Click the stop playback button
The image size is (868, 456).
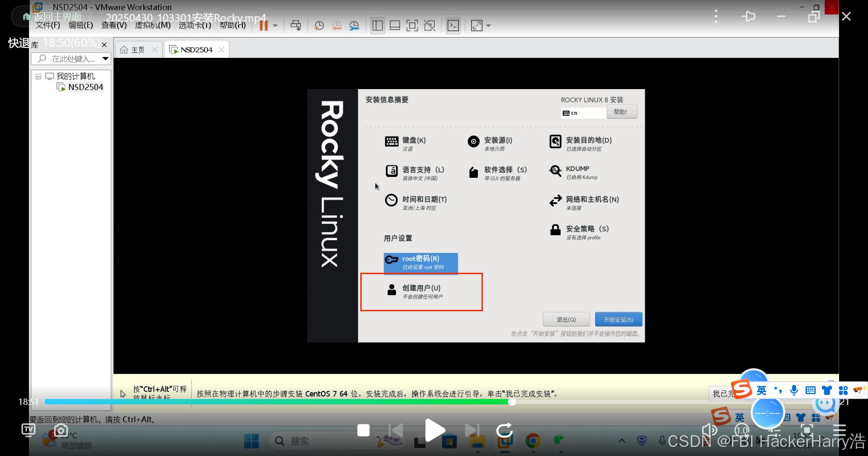(363, 430)
